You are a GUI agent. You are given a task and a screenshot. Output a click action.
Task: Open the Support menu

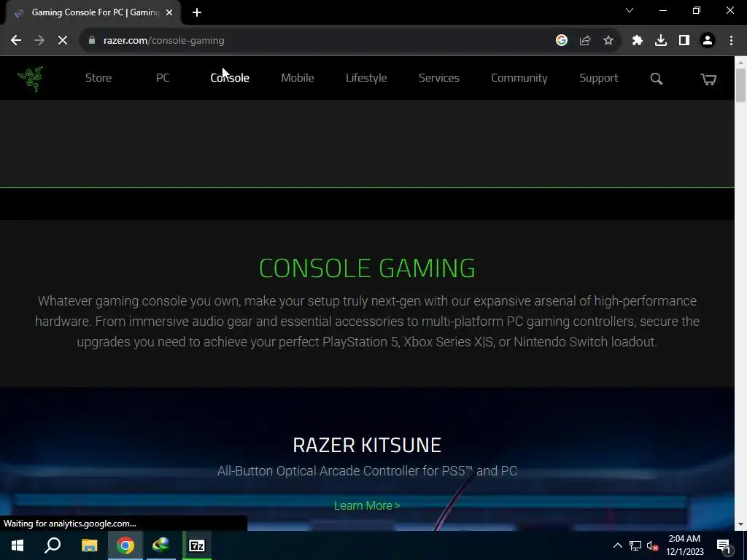coord(598,77)
